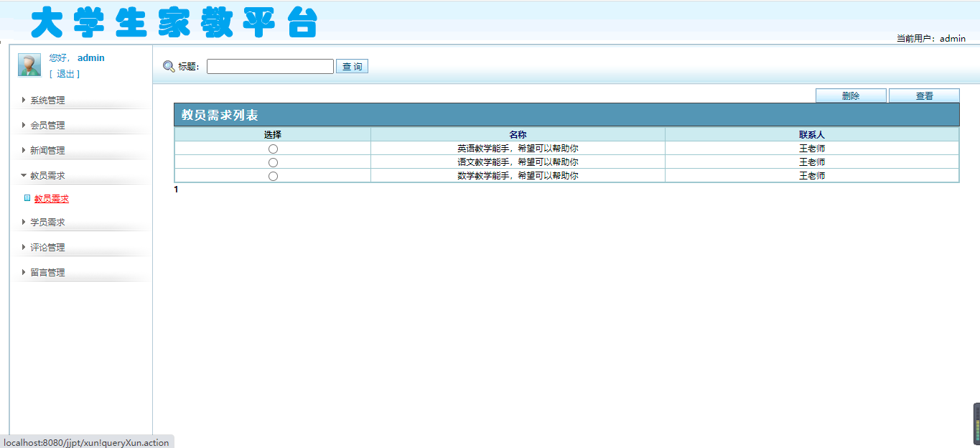Click the 英语教学能手，希望可以帮助你 cell
This screenshot has width=980, height=448.
point(518,149)
